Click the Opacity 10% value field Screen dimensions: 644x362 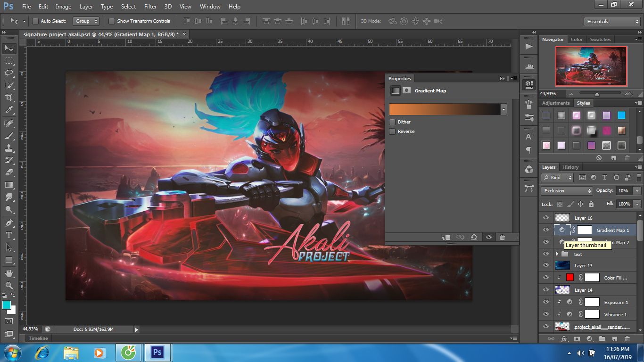623,191
